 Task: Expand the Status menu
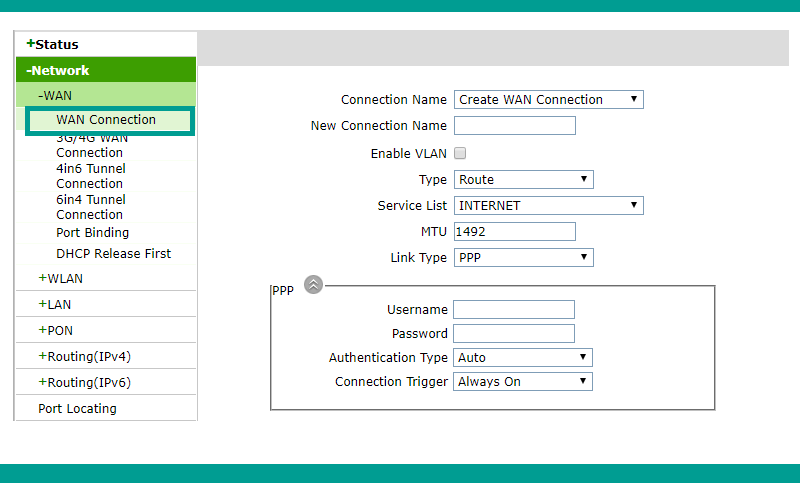(53, 44)
